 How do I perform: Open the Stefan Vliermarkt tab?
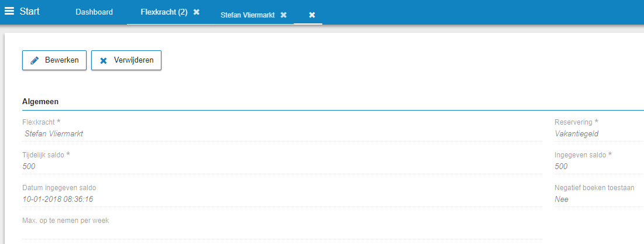coord(247,15)
